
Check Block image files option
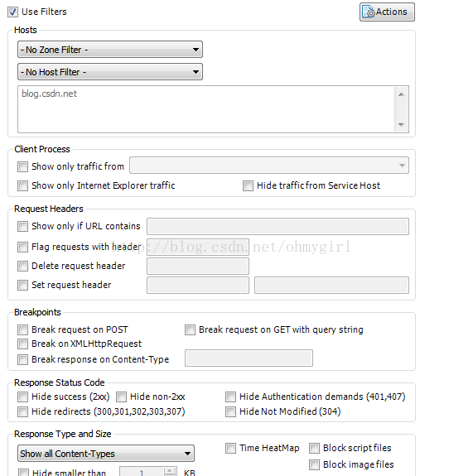pyautogui.click(x=315, y=464)
